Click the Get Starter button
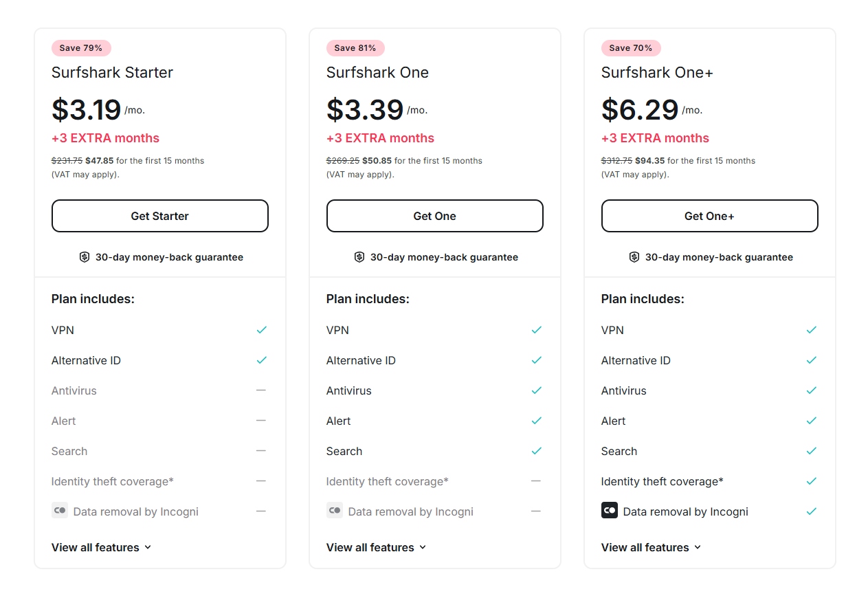The image size is (868, 596). tap(159, 215)
